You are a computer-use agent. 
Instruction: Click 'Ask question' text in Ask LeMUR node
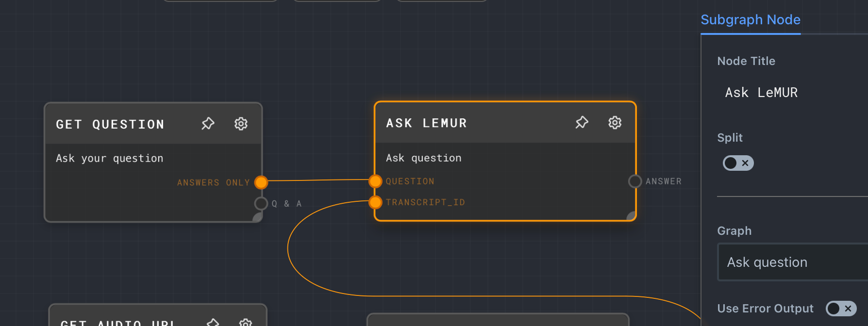pyautogui.click(x=424, y=158)
